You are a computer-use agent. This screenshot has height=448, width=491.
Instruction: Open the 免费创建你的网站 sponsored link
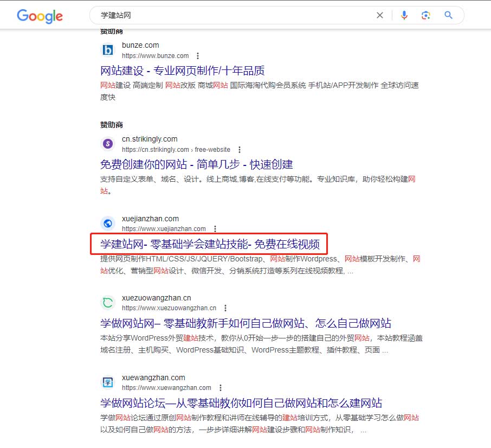tap(196, 164)
